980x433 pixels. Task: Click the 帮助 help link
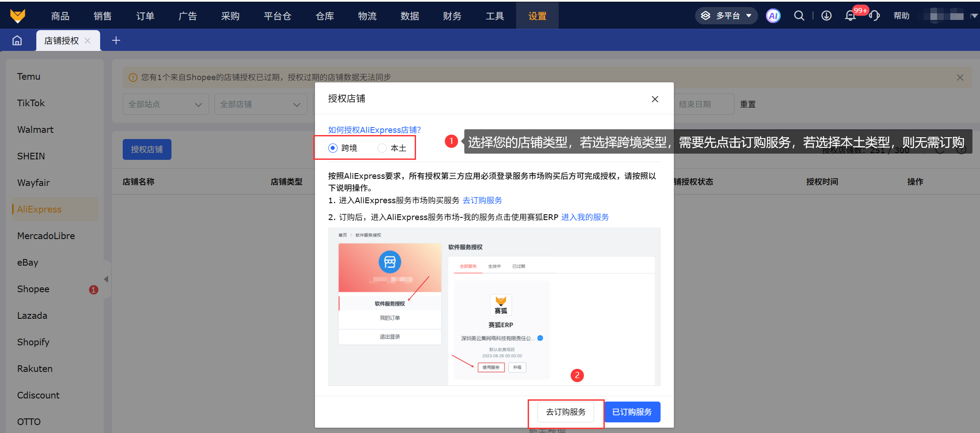click(x=902, y=16)
